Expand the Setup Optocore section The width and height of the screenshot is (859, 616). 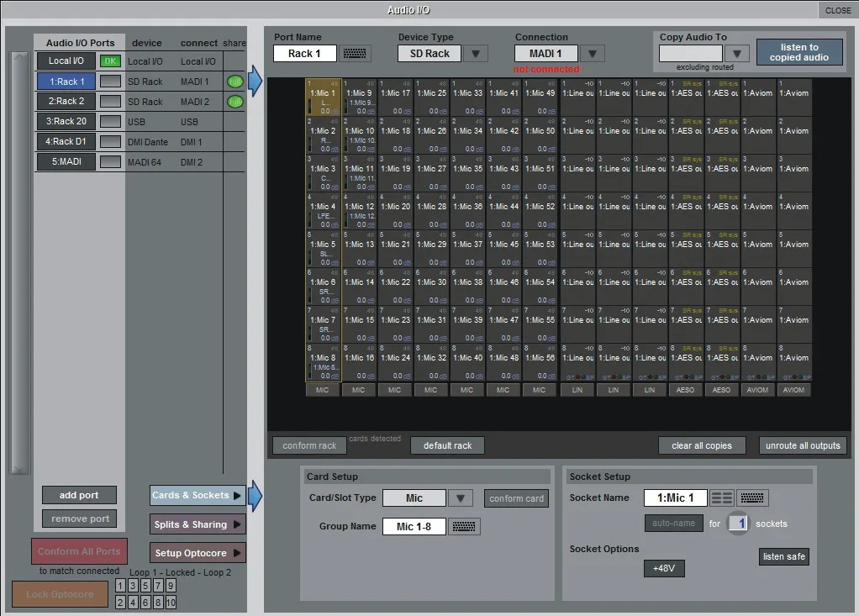pyautogui.click(x=198, y=553)
